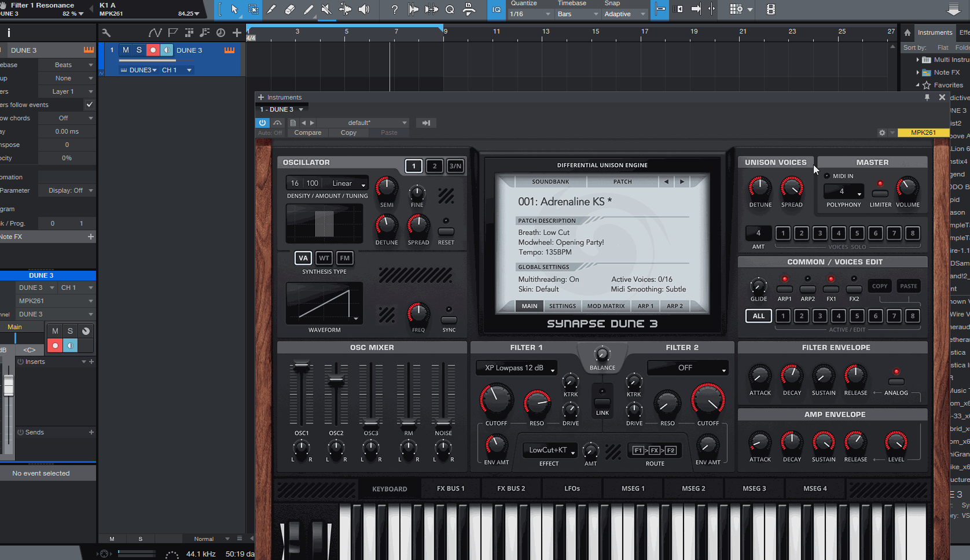The image size is (970, 560).
Task: Toggle the DUNE 3 plugin power button
Action: (x=262, y=123)
